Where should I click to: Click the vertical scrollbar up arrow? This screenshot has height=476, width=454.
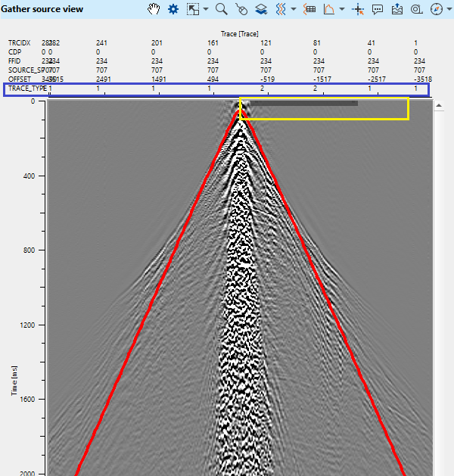coord(439,106)
